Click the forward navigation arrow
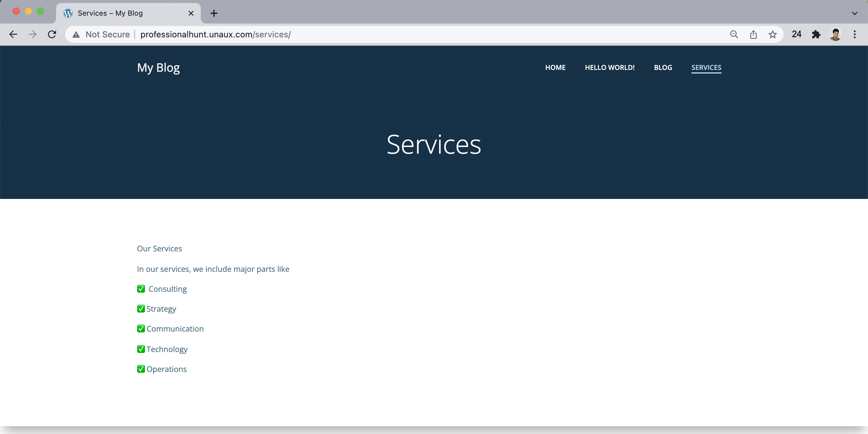 click(x=32, y=34)
